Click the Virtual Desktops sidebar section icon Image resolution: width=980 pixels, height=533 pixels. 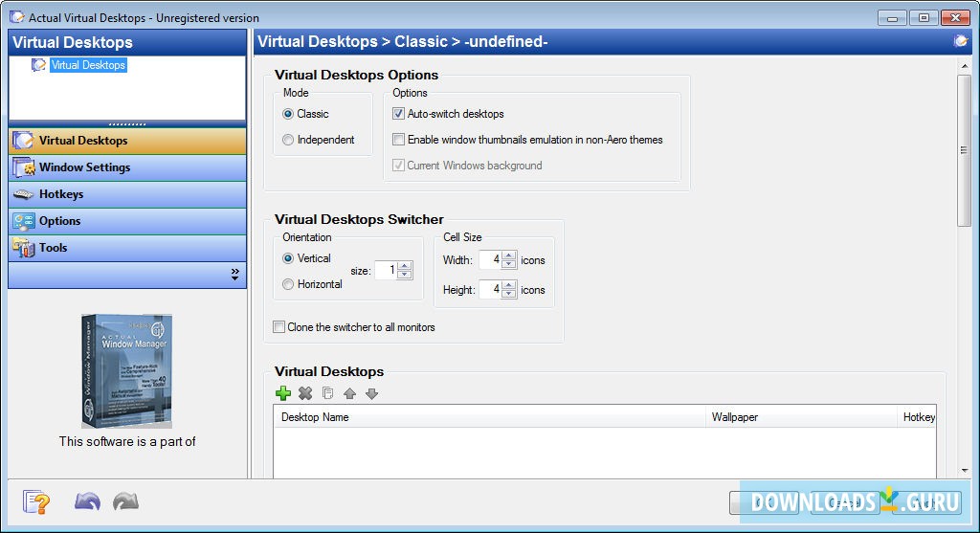coord(24,141)
